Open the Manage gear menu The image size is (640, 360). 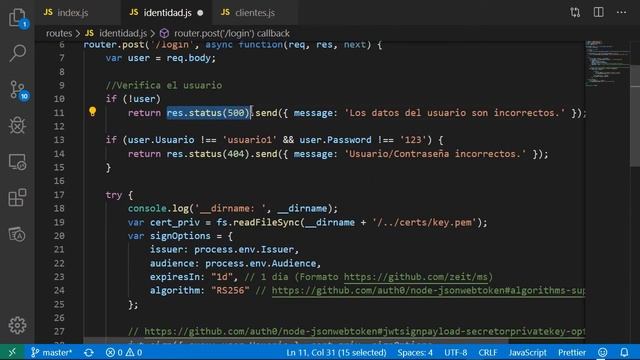click(x=17, y=325)
